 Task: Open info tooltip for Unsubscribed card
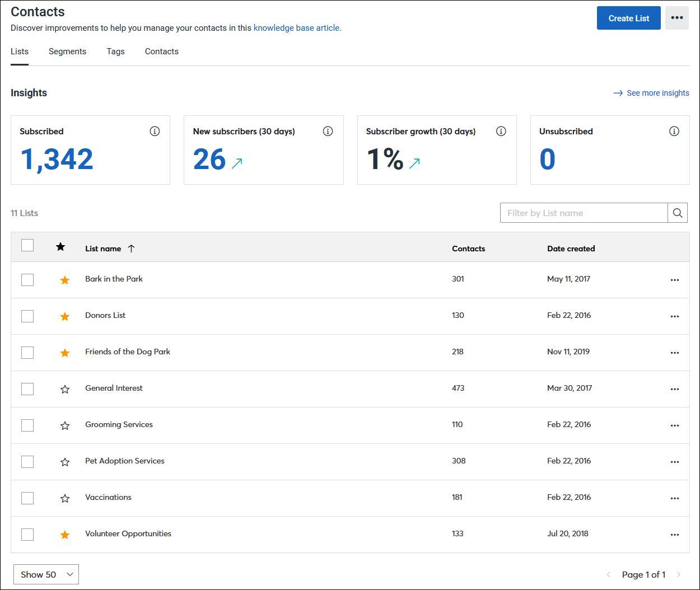click(x=674, y=131)
